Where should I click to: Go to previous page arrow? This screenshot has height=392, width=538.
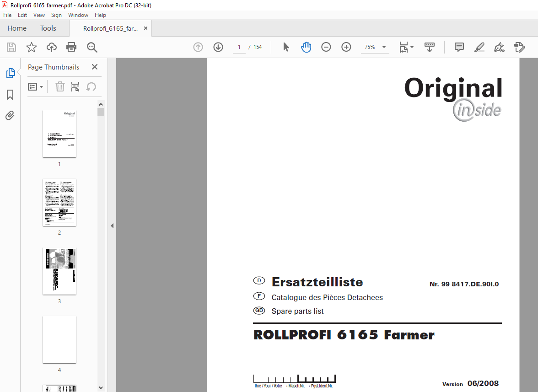198,47
